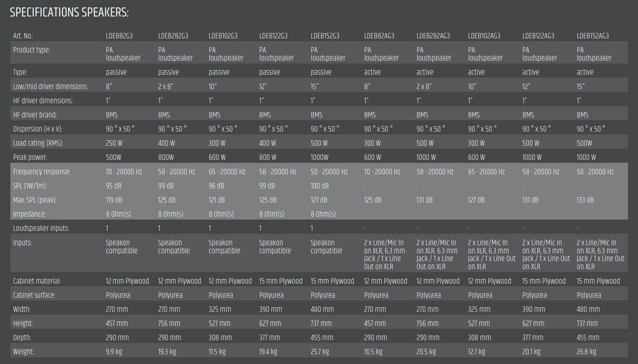Select the LDEB102G3 article number
Screen dimensions: 638x364
[x=223, y=36]
